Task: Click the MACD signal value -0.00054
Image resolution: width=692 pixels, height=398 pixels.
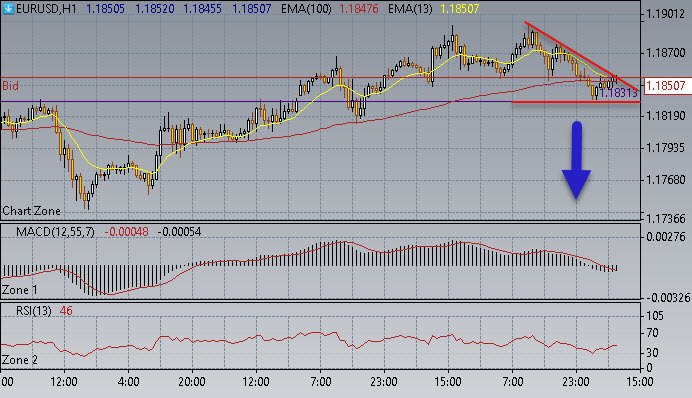Action: coord(179,232)
